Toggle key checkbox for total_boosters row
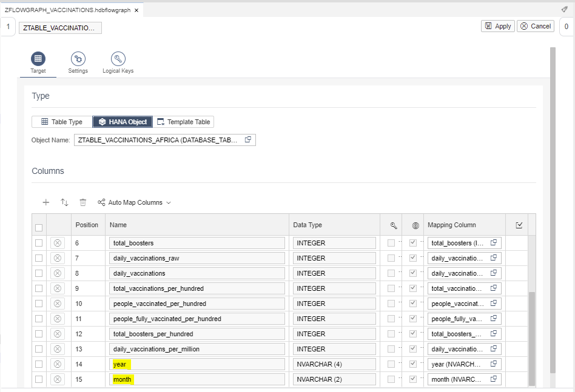 [x=391, y=243]
